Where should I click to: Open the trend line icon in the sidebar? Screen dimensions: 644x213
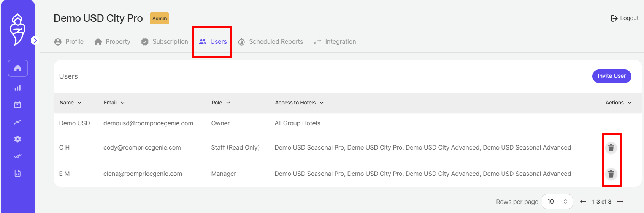(17, 122)
